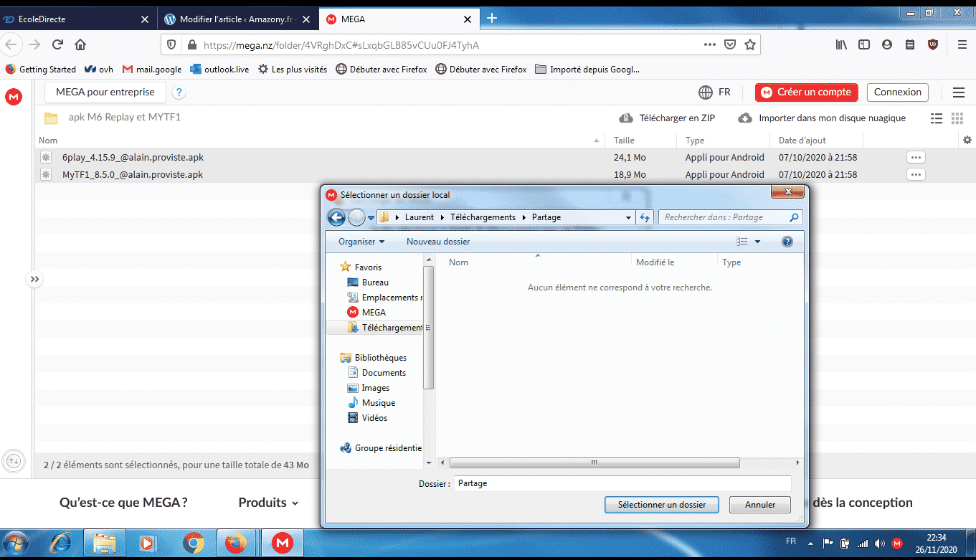Toggle Firefox sidebar view icon
976x560 pixels.
[x=864, y=44]
